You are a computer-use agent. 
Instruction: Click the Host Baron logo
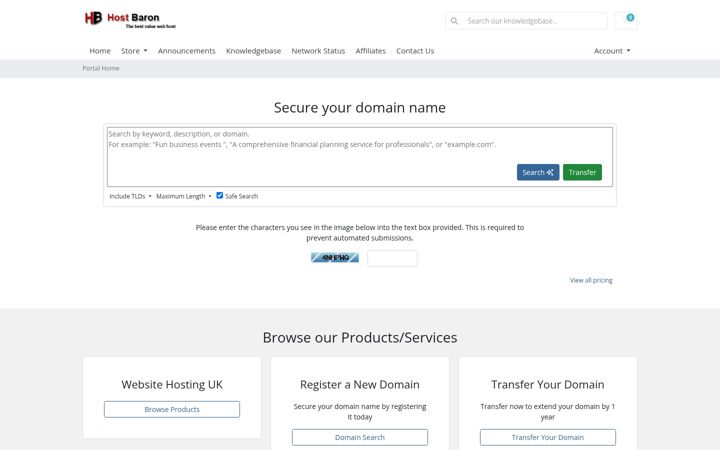tap(130, 20)
